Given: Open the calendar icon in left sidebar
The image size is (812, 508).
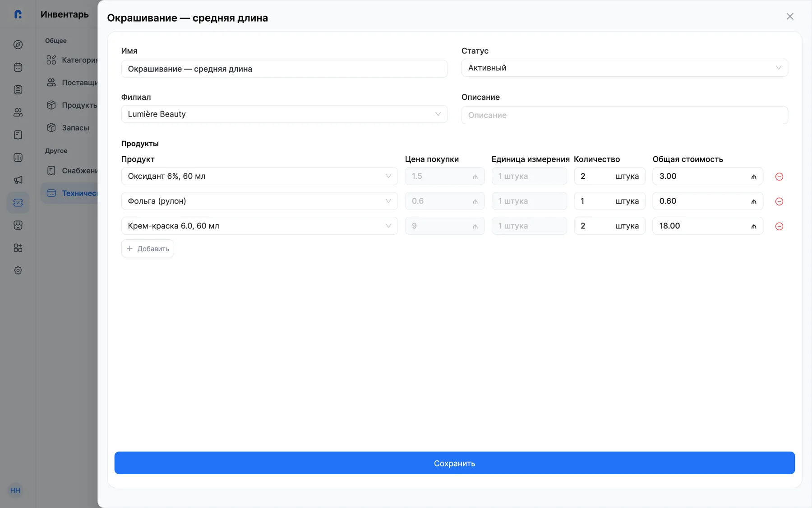Looking at the screenshot, I should point(18,67).
